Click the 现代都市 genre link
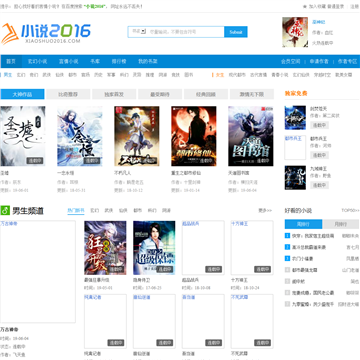This screenshot has width=360, height=360. [237, 75]
